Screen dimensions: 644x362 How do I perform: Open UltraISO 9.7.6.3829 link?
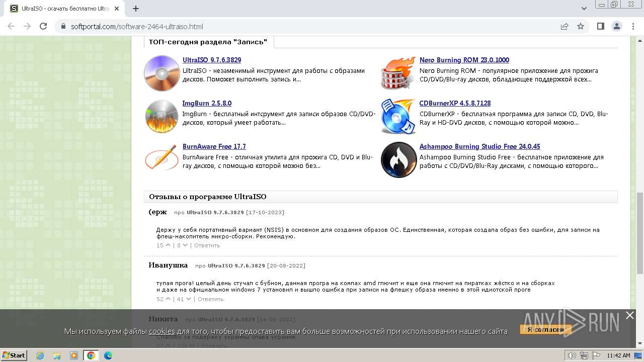tap(212, 60)
